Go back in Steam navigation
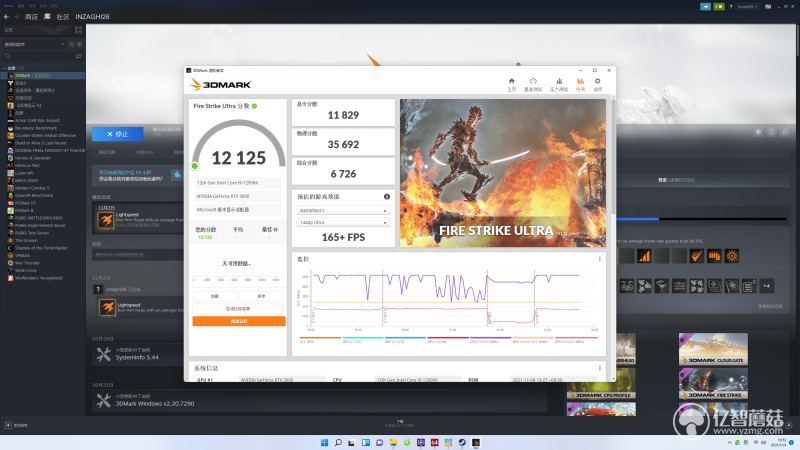Screen dimensions: 800x450 pos(7,17)
